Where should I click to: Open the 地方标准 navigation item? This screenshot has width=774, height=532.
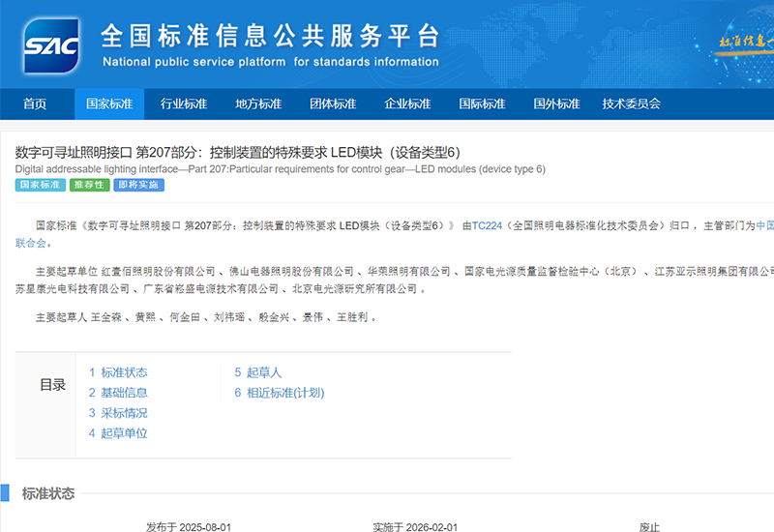pos(258,104)
